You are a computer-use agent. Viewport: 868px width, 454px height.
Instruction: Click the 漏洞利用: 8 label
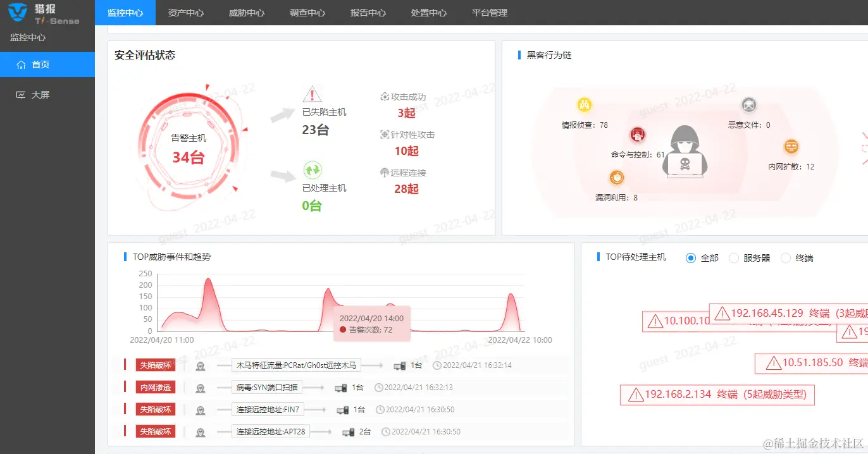tap(617, 198)
